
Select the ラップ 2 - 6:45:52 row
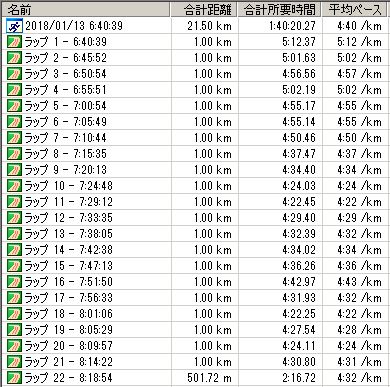195,58
